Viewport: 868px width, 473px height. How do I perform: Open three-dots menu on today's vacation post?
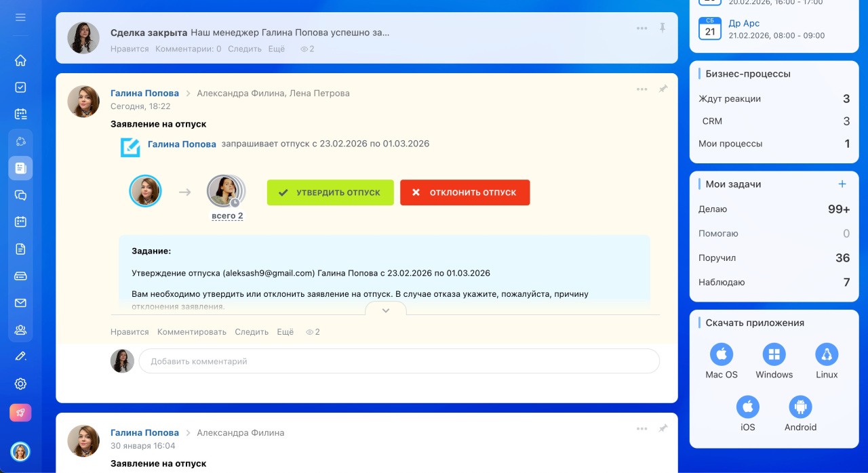coord(642,89)
